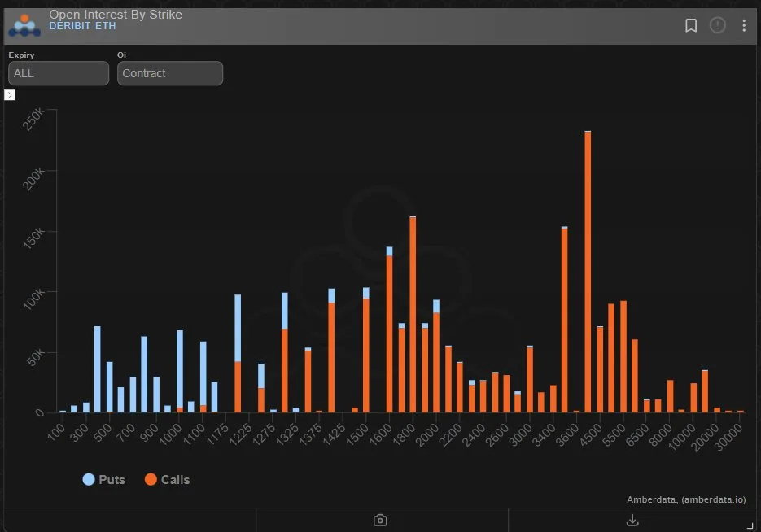Click the Amberdata logo icon
This screenshot has height=532, width=761.
point(24,26)
